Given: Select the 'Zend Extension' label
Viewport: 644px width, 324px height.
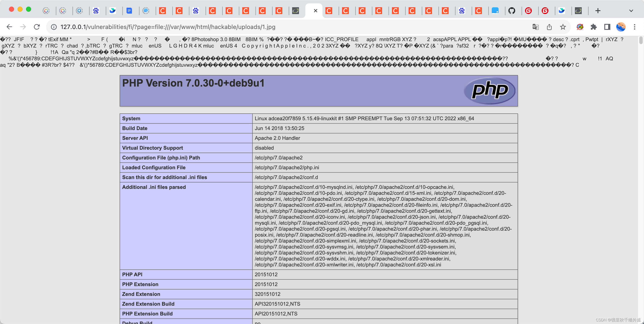Looking at the screenshot, I should click(141, 294).
